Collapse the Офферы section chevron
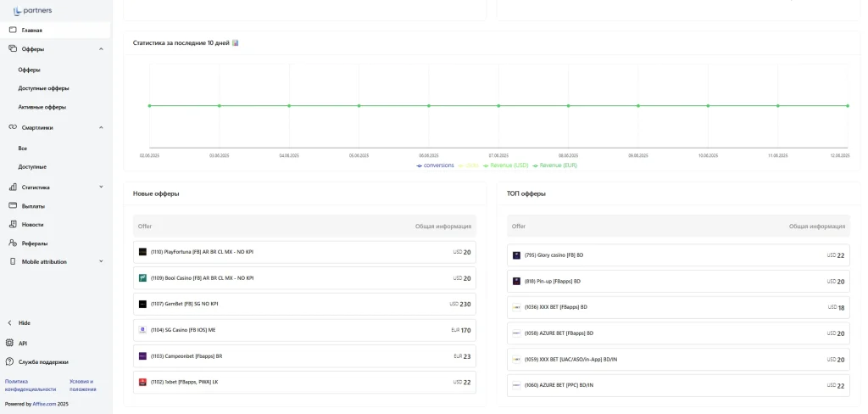The height and width of the screenshot is (414, 868). pyautogui.click(x=101, y=48)
